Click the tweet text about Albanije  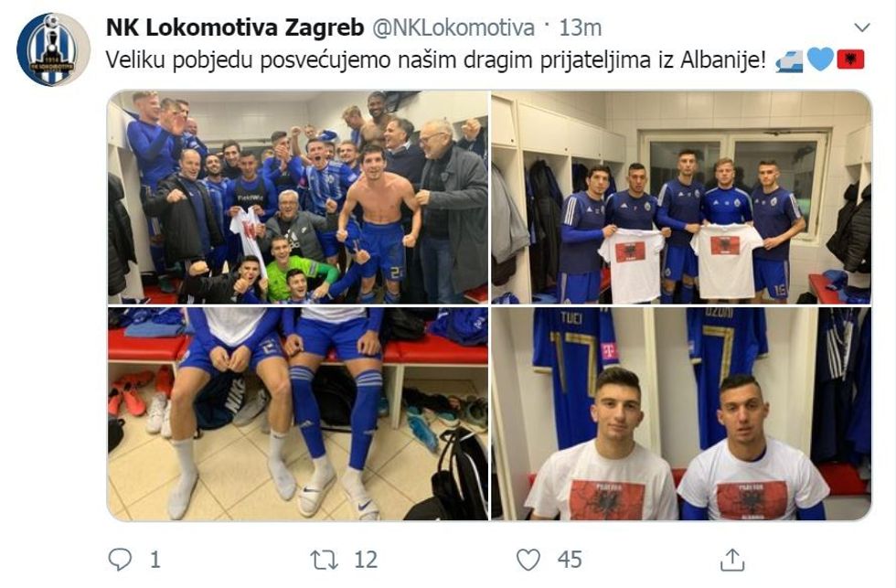pos(436,60)
